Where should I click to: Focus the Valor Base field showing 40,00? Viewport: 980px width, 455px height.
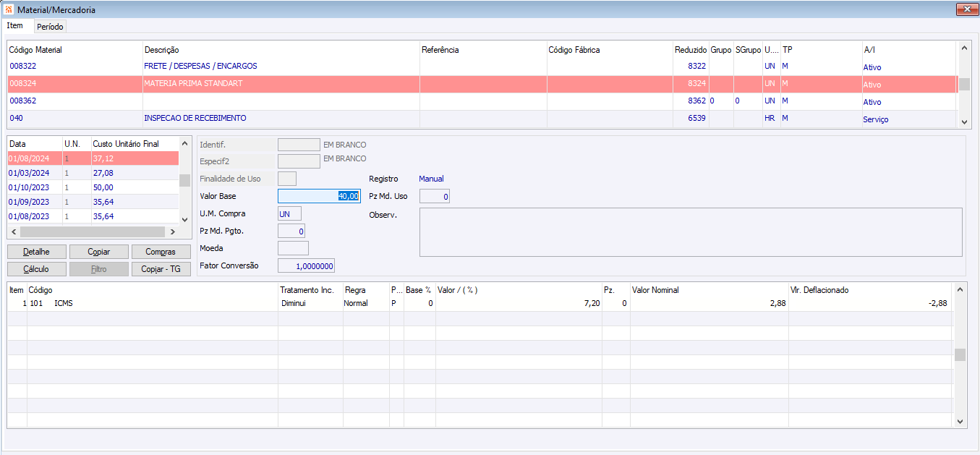tap(319, 196)
